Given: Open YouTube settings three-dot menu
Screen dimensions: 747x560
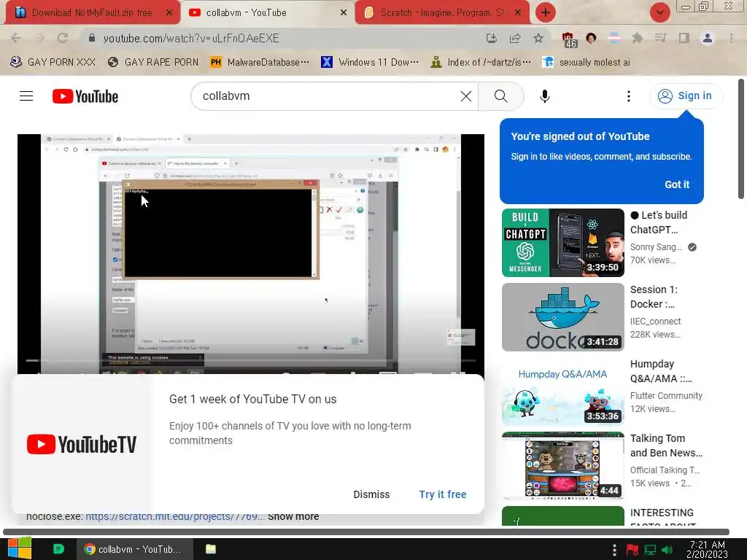Looking at the screenshot, I should (x=628, y=96).
